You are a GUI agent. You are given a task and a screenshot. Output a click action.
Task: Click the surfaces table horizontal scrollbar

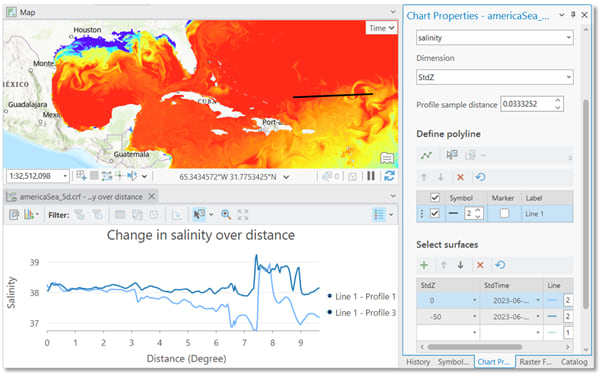point(474,347)
